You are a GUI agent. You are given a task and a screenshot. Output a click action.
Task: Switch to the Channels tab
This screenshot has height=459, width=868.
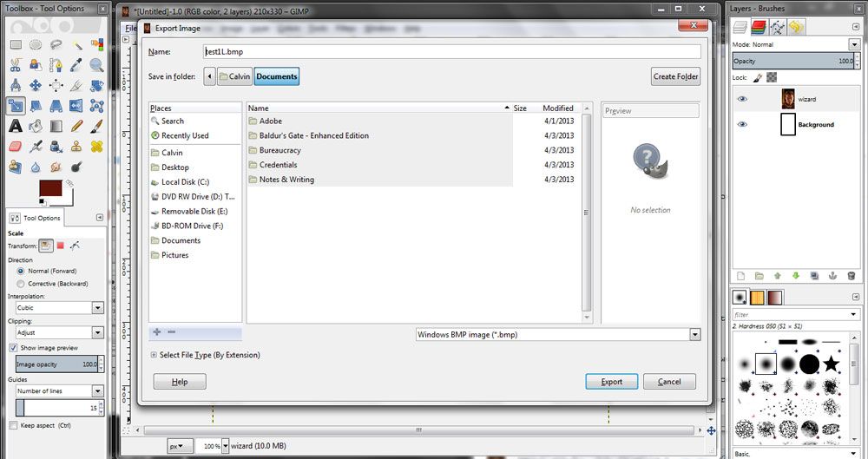pyautogui.click(x=759, y=27)
